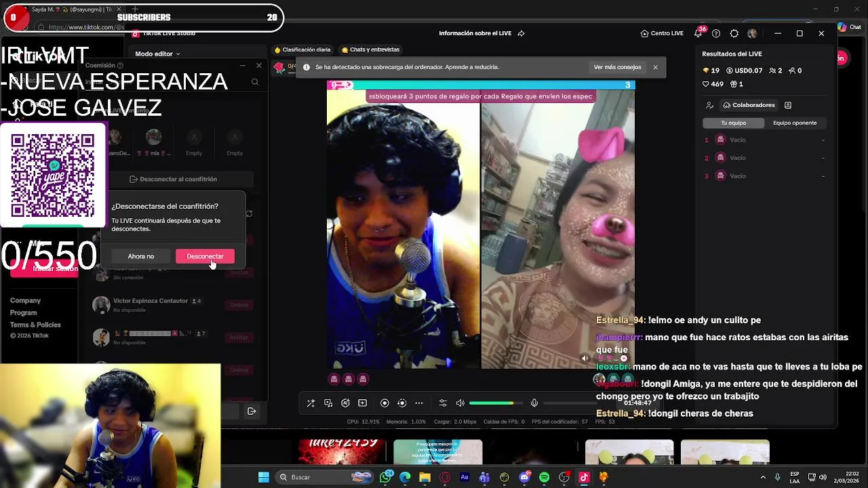Open Adobe Audition from taskbar
868x488 pixels.
click(465, 477)
